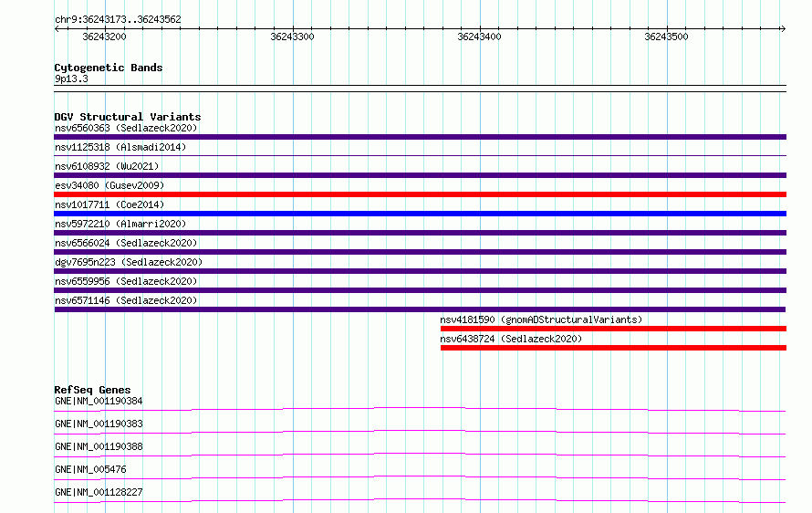This screenshot has width=812, height=513.
Task: Click the purple bar under dgv7695n223
Action: (x=420, y=271)
